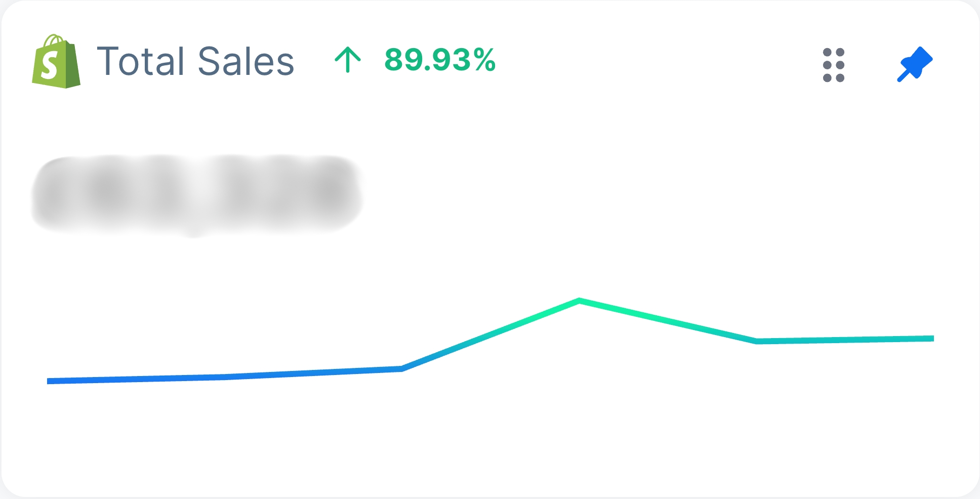This screenshot has height=499, width=980.
Task: Click the top-left dot of the grip icon
Action: pos(827,53)
